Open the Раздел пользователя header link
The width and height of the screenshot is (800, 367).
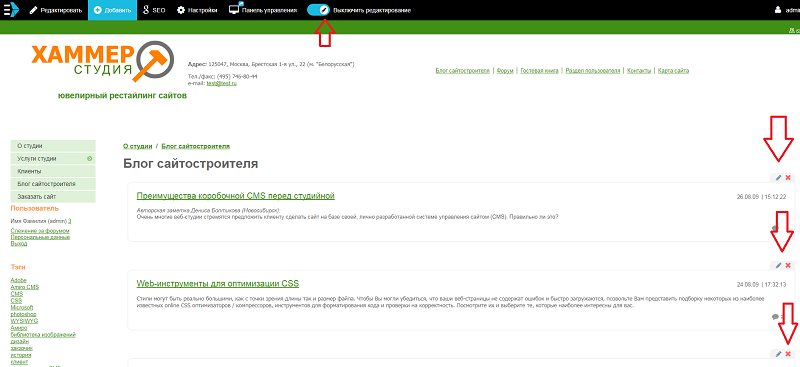[x=593, y=71]
